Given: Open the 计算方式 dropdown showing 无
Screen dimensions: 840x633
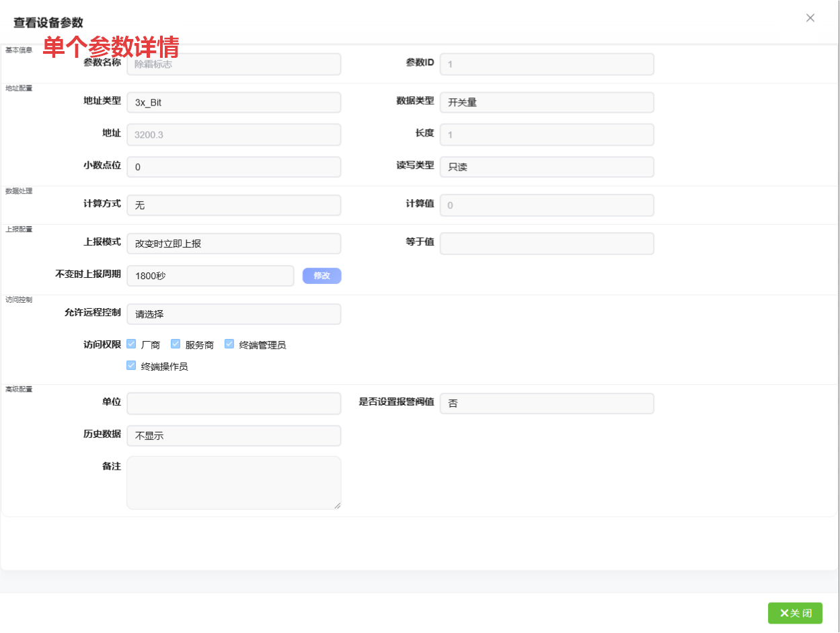Looking at the screenshot, I should pyautogui.click(x=234, y=205).
